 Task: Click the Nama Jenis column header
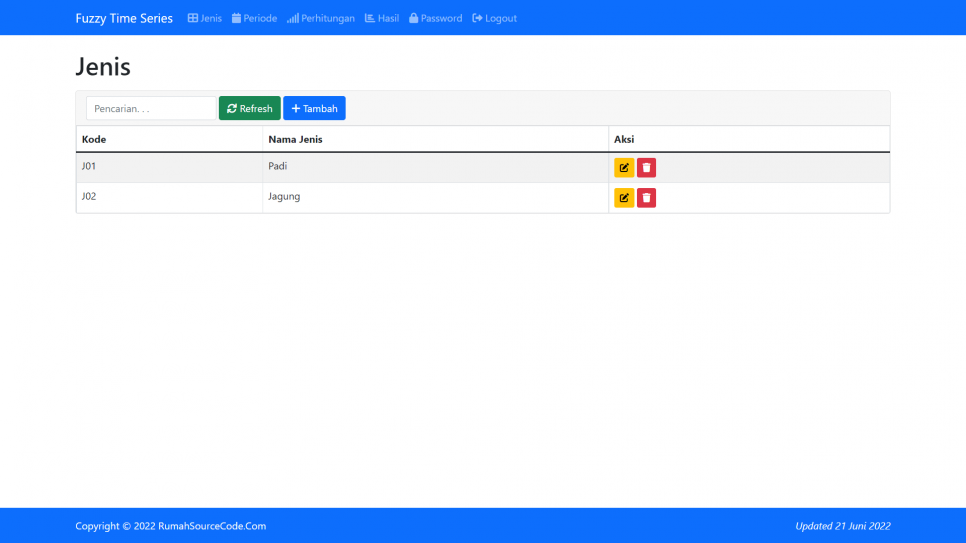point(295,139)
